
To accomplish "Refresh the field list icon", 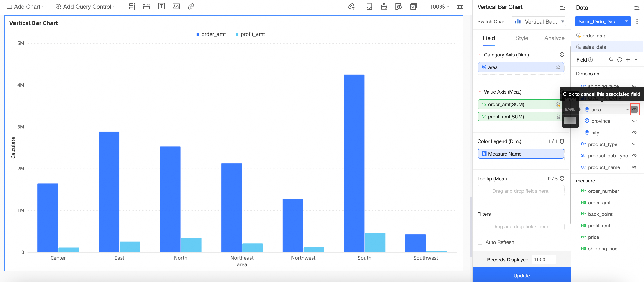I will (619, 60).
